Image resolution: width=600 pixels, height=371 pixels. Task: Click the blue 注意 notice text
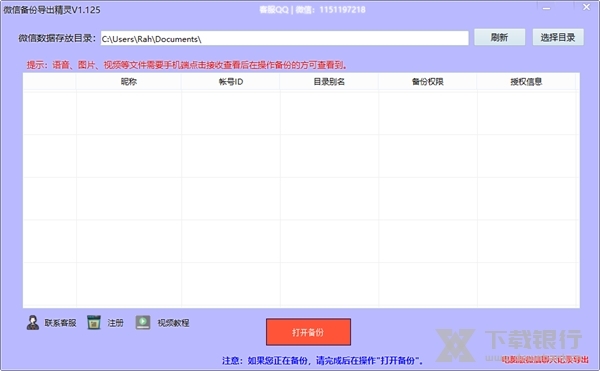coord(322,360)
